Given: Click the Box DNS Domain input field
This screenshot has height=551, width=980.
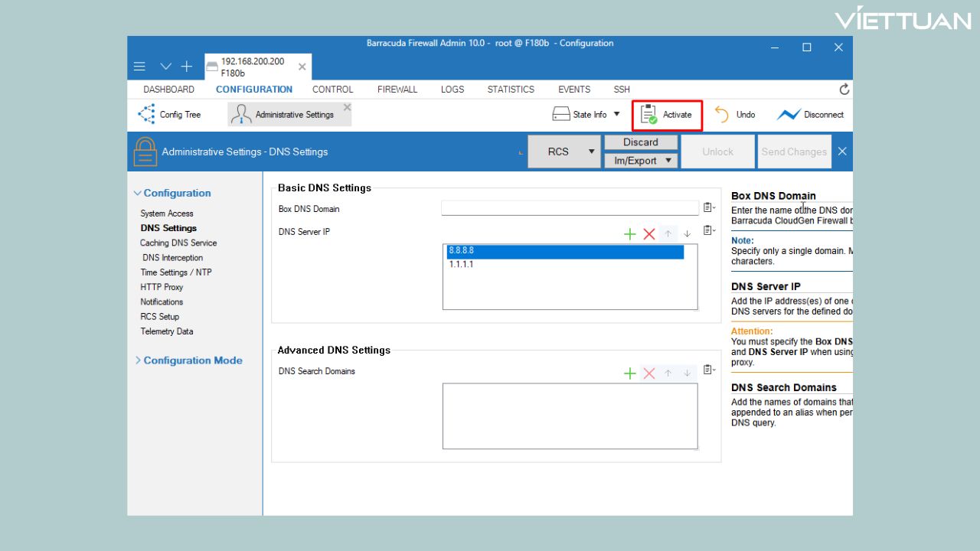Looking at the screenshot, I should 570,208.
